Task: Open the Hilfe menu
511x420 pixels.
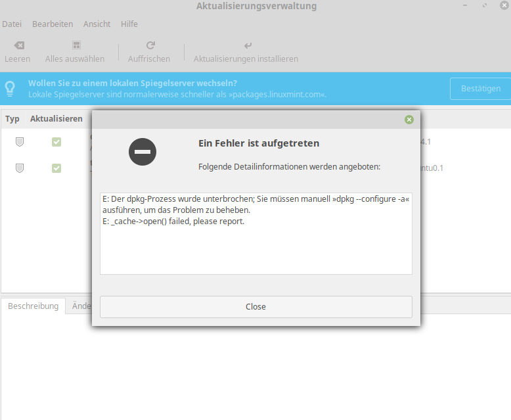Action: coord(129,24)
